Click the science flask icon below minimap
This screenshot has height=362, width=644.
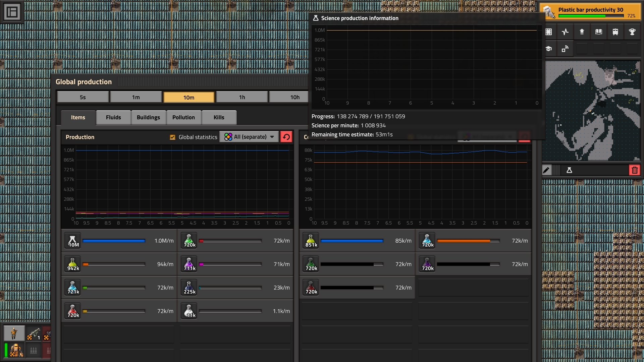[x=569, y=170]
